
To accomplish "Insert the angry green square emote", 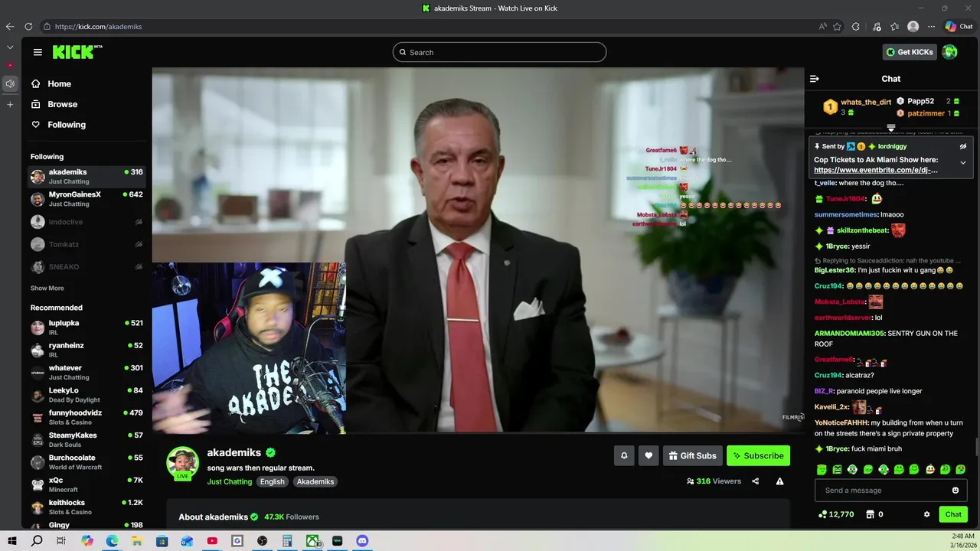I will coord(837,470).
